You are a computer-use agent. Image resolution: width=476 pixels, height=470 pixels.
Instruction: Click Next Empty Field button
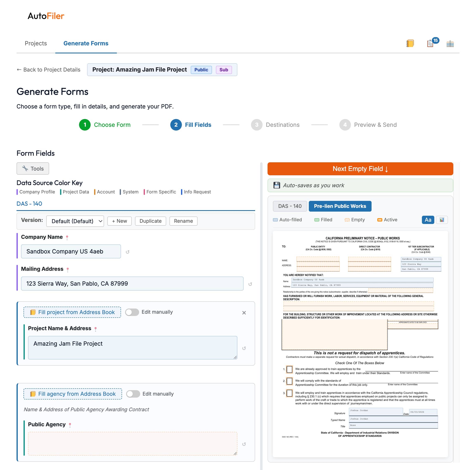click(x=360, y=169)
